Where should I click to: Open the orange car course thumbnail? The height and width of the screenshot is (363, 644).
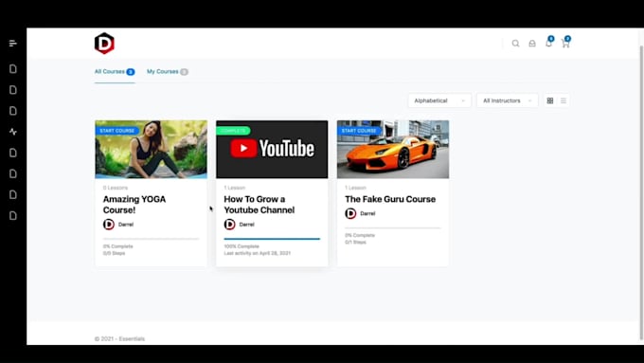click(393, 150)
